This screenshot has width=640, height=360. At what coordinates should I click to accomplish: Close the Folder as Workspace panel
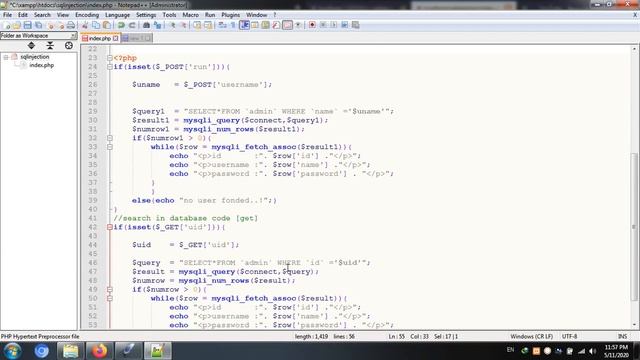(73, 36)
